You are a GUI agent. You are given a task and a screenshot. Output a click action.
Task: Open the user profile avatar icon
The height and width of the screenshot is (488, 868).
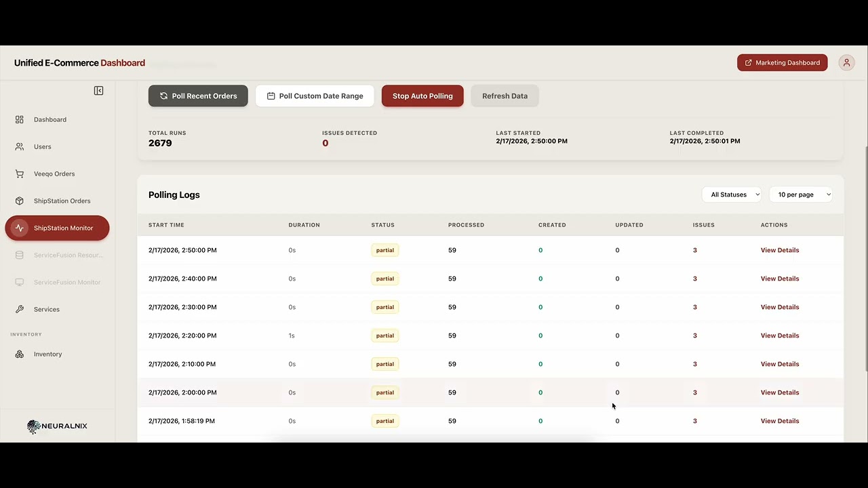846,62
